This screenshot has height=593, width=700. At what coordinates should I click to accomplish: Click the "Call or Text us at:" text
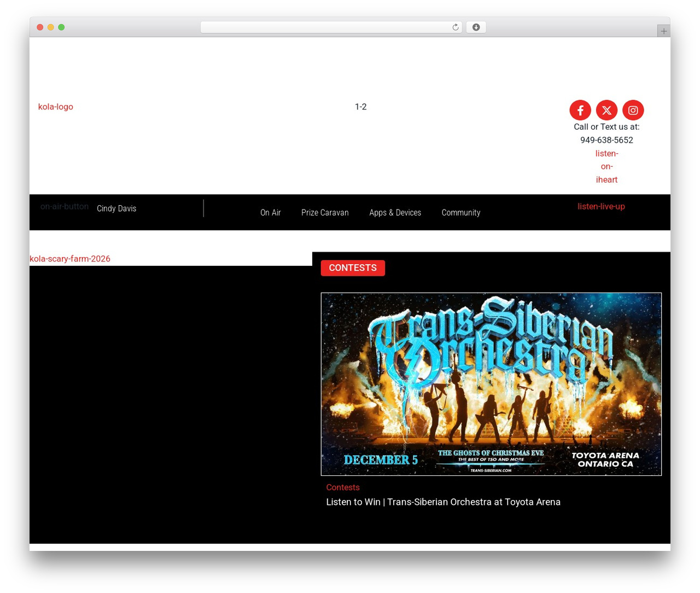[x=606, y=127]
